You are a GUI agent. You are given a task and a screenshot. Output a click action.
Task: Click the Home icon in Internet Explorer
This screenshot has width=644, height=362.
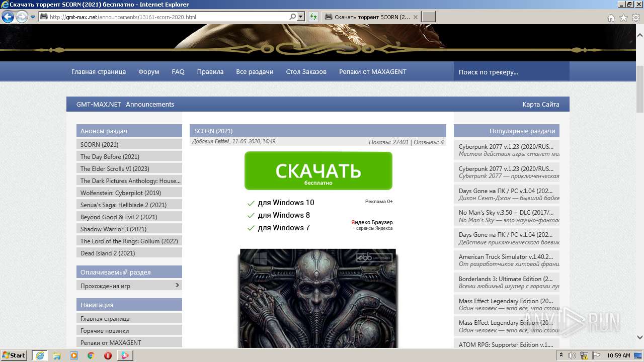[611, 18]
